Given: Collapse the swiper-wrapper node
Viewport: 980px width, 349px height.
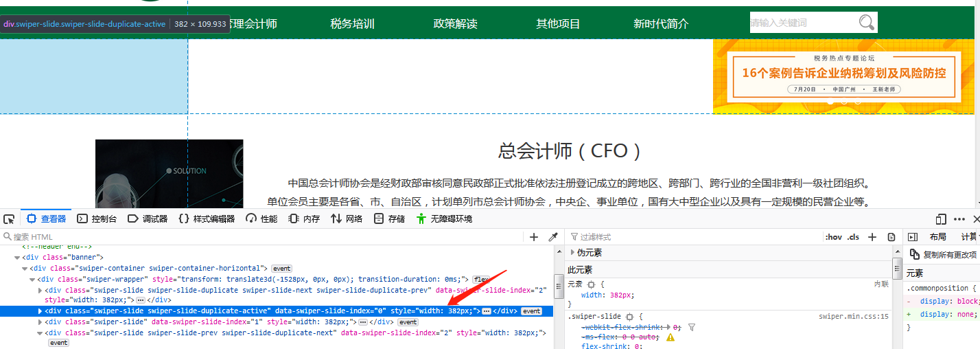Looking at the screenshot, I should 32,280.
